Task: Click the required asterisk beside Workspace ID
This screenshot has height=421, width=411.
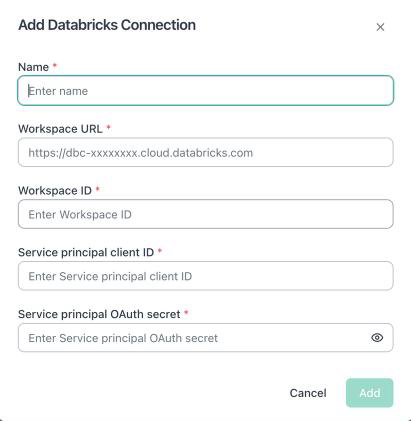Action: pos(98,189)
